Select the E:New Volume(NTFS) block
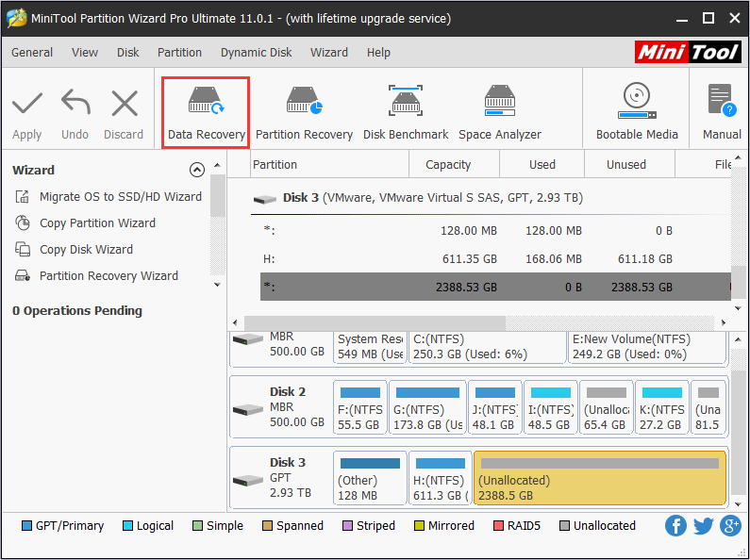Screen dimensions: 750x560 click(646, 347)
